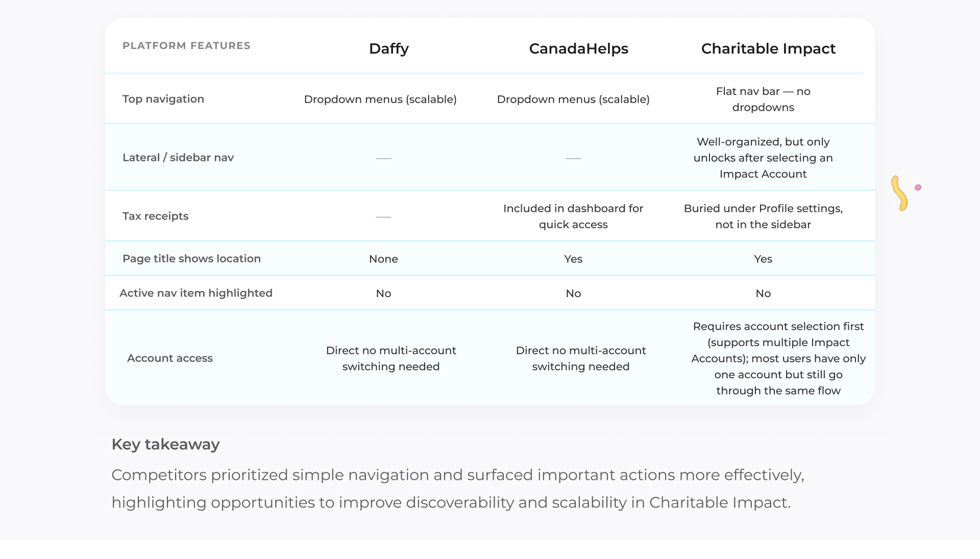Click the yellow squiggle decoration icon
Viewport: 980px width, 559px height.
pyautogui.click(x=899, y=193)
